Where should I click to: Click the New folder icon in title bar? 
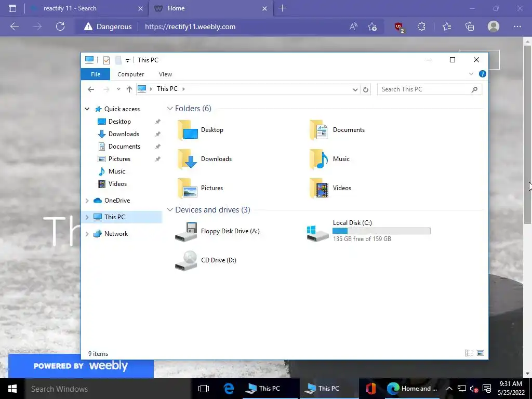click(118, 60)
